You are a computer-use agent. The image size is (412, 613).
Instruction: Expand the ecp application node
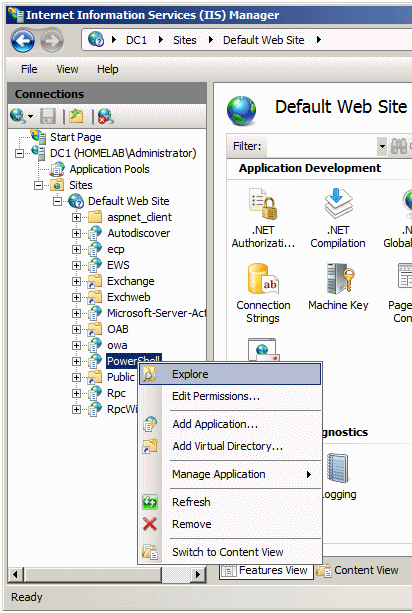[77, 249]
